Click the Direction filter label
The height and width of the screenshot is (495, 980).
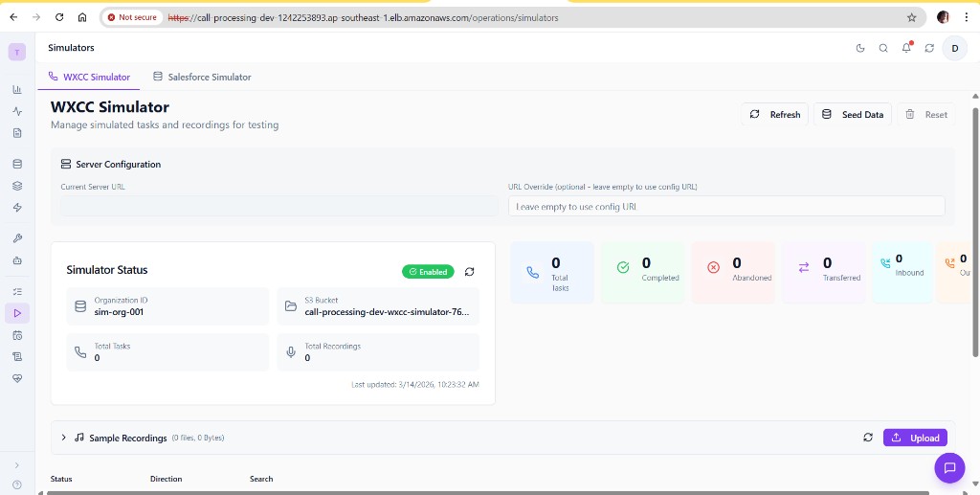pos(167,479)
